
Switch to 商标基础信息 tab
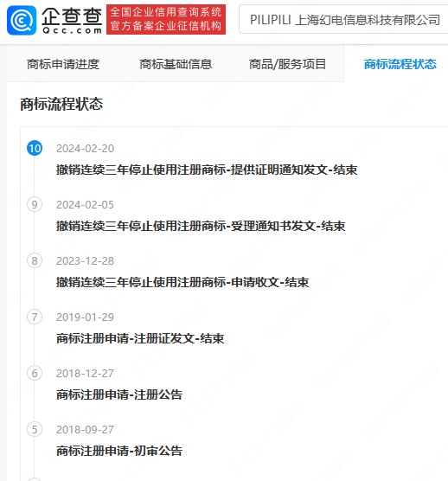coord(176,64)
